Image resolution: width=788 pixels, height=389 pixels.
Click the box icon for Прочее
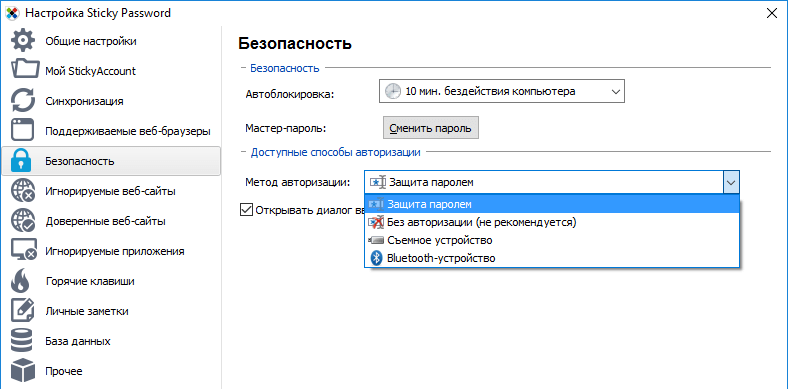point(23,371)
